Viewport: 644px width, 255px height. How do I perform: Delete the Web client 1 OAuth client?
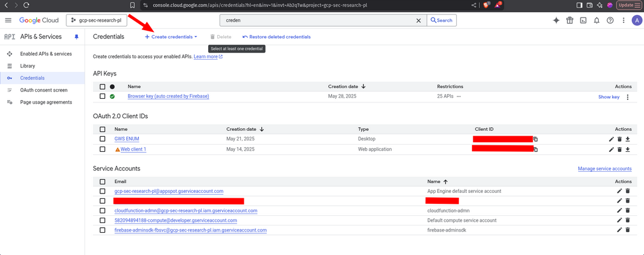[619, 150]
